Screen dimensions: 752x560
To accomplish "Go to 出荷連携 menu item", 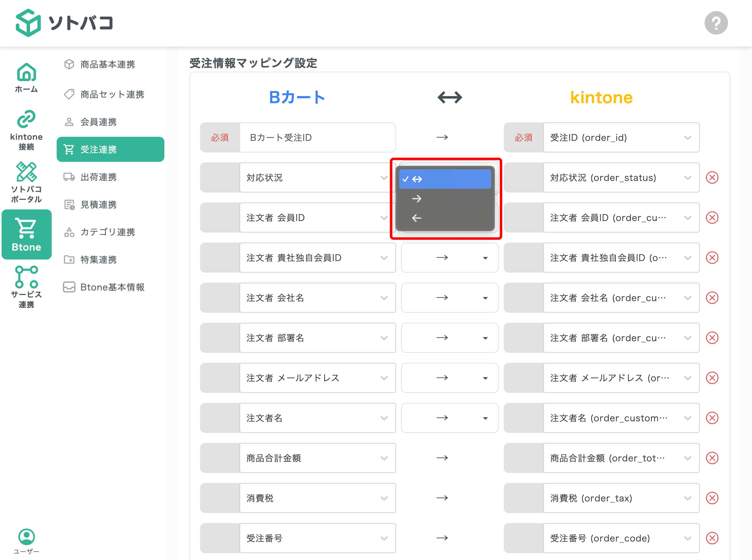I will pos(98,177).
